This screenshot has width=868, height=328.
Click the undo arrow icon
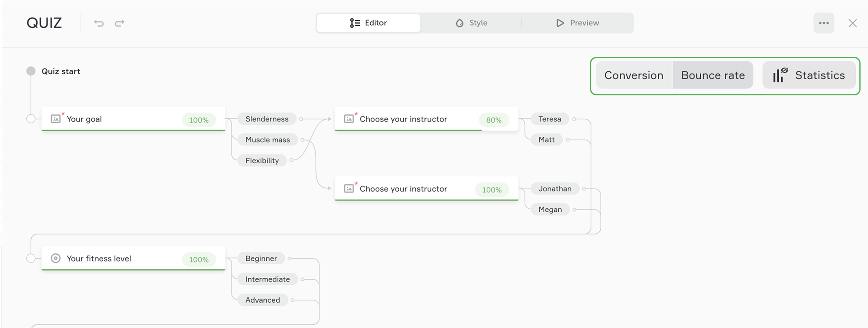[x=99, y=23]
